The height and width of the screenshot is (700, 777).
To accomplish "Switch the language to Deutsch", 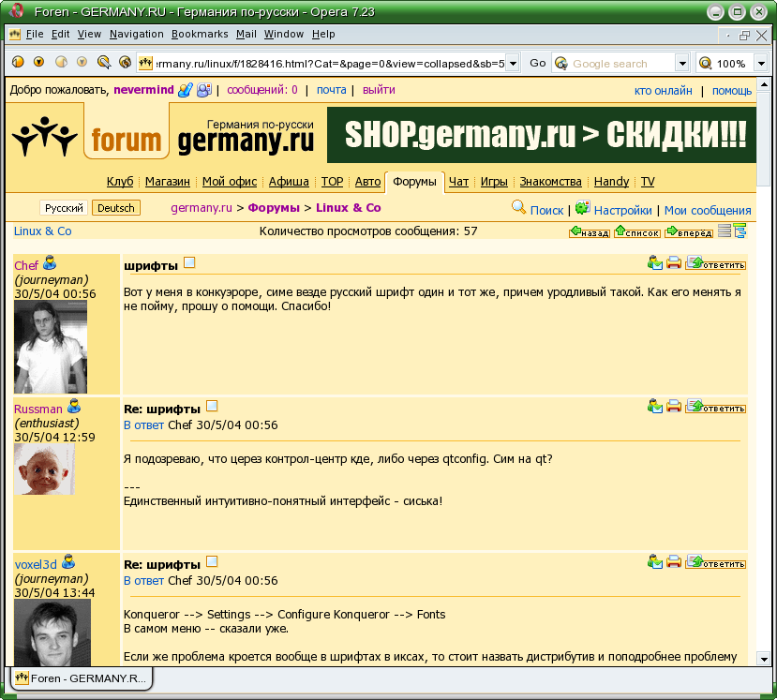I will 116,208.
